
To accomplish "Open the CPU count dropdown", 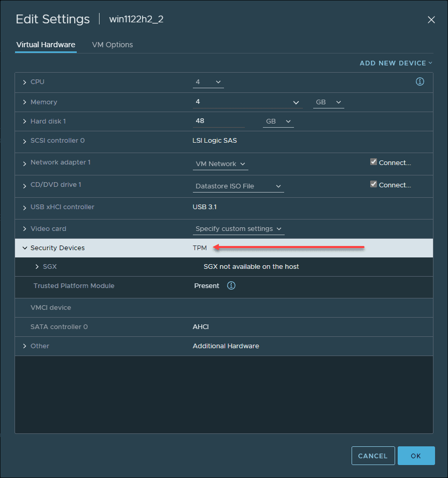I will 208,82.
